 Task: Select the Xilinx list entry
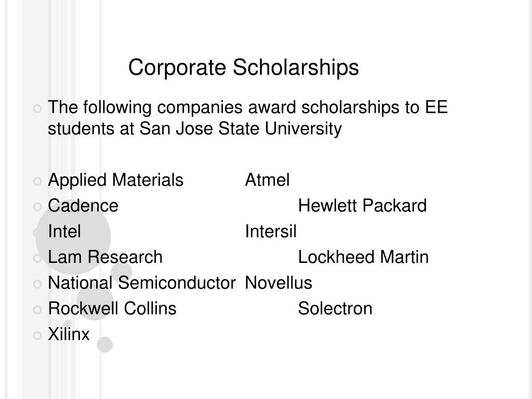(x=69, y=335)
